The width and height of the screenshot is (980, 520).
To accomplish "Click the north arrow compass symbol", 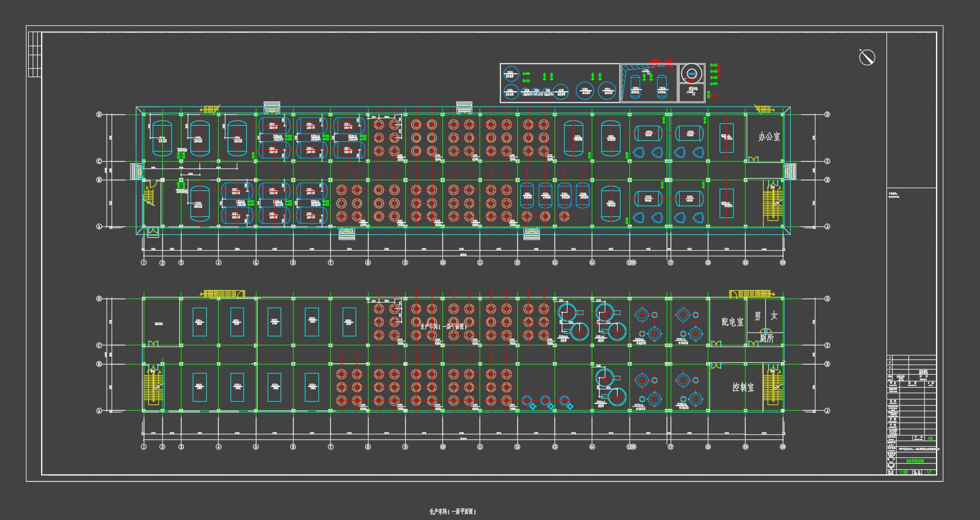I will pos(867,57).
